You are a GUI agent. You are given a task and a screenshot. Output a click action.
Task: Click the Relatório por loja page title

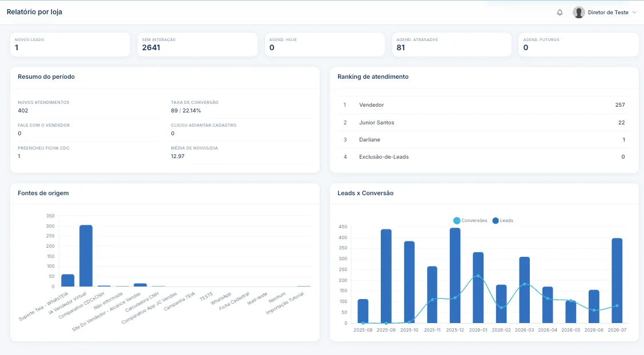pos(34,12)
